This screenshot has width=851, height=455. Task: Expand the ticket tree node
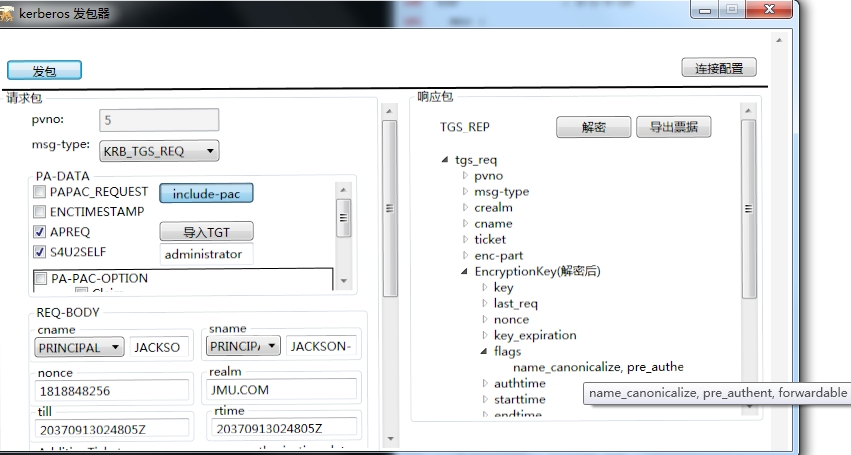[x=465, y=240]
